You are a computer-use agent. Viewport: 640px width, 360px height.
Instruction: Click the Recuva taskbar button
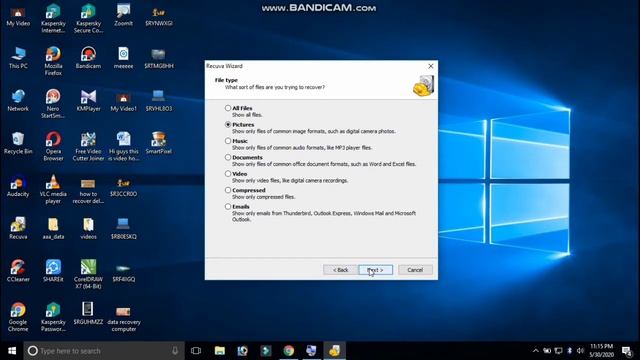335,351
